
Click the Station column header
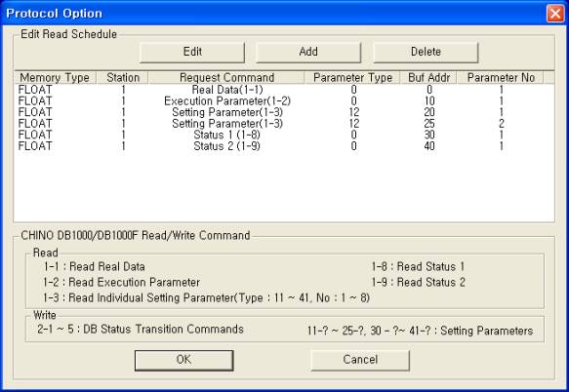coord(122,78)
